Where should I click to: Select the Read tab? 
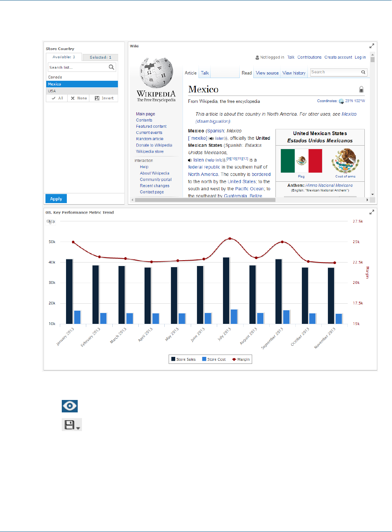point(247,73)
